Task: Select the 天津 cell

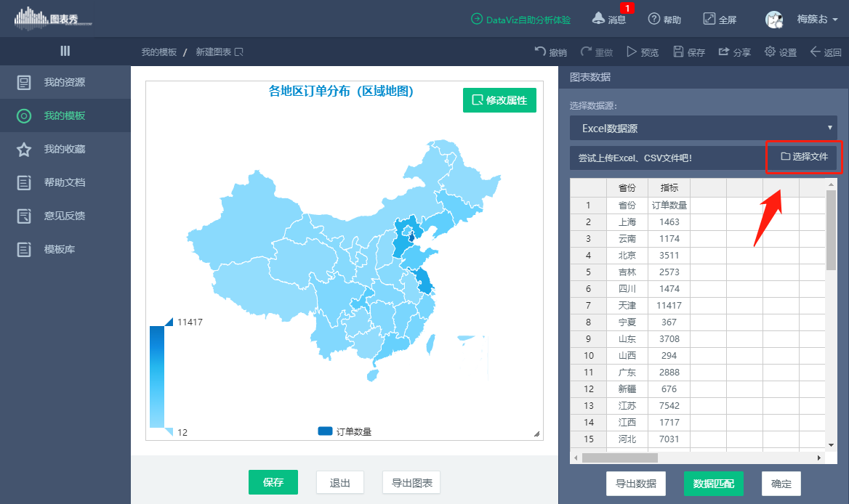Action: click(x=627, y=306)
